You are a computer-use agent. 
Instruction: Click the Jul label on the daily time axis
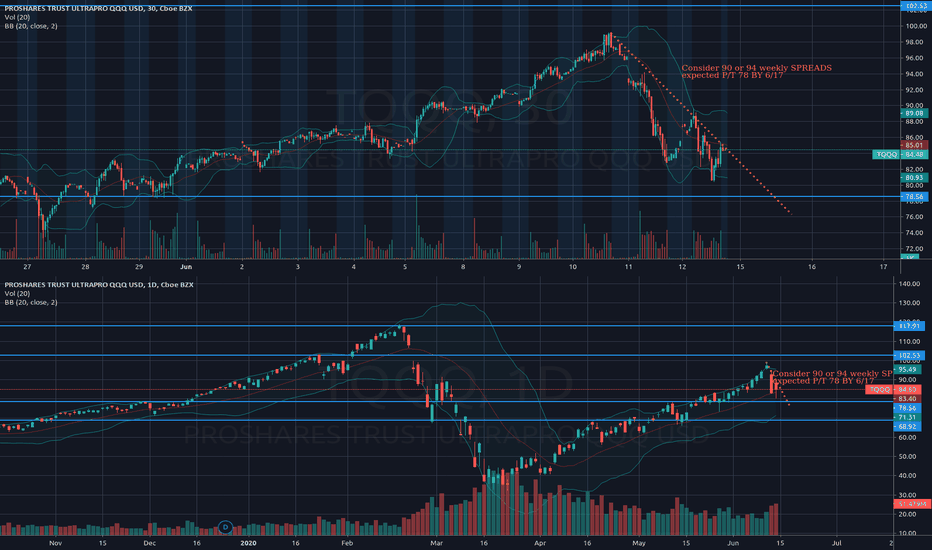tap(837, 543)
